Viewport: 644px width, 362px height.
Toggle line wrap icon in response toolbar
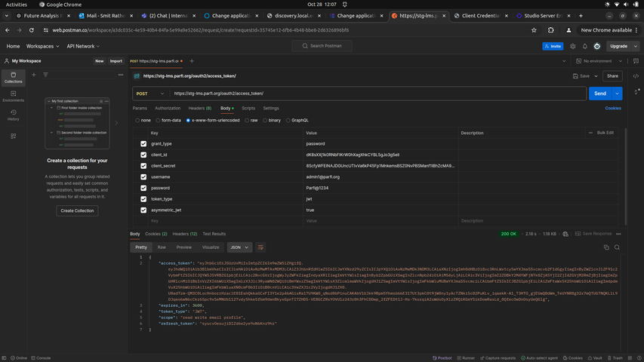click(x=260, y=247)
